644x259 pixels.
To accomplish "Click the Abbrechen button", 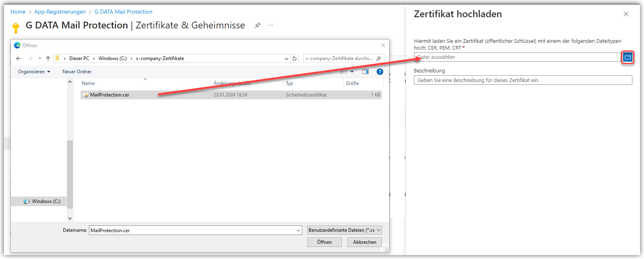I will 365,242.
